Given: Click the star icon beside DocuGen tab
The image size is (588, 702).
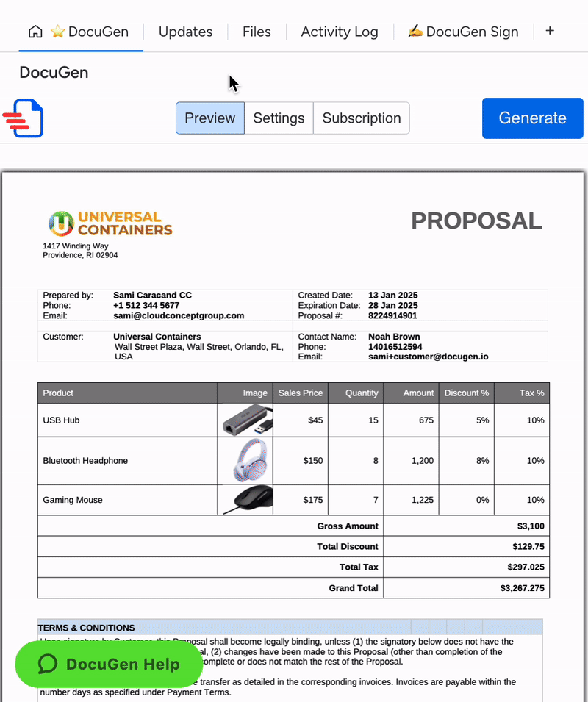Looking at the screenshot, I should click(x=57, y=32).
